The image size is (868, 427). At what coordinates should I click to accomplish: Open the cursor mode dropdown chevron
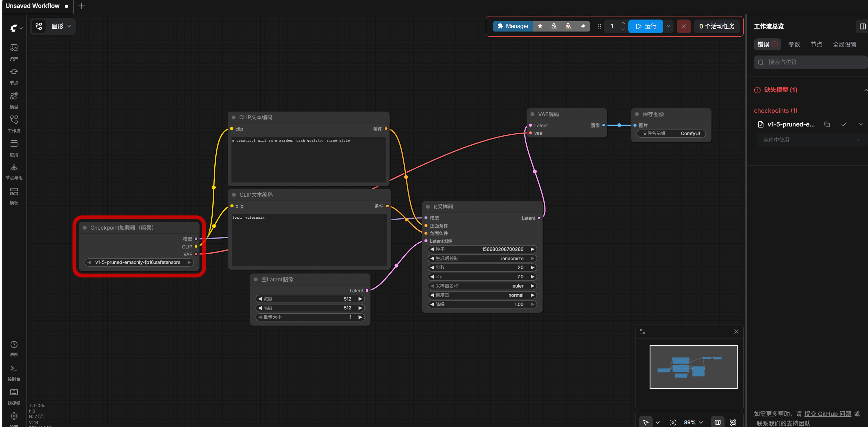[x=658, y=423]
